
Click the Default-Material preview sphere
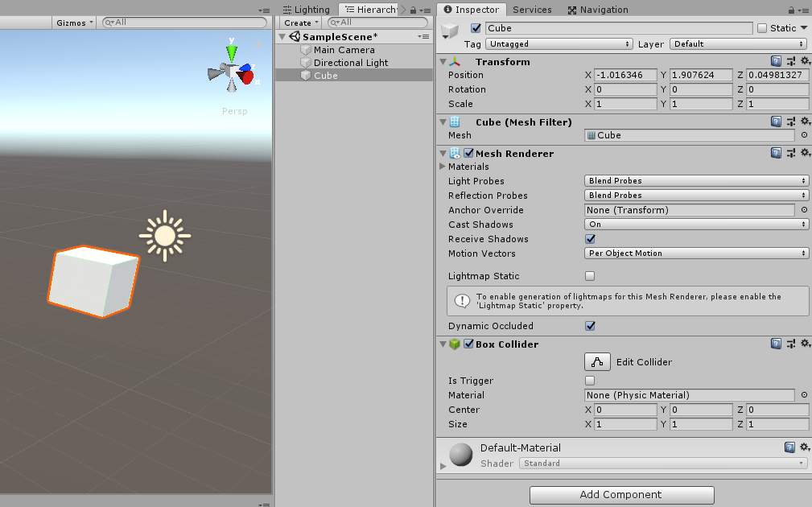(460, 455)
